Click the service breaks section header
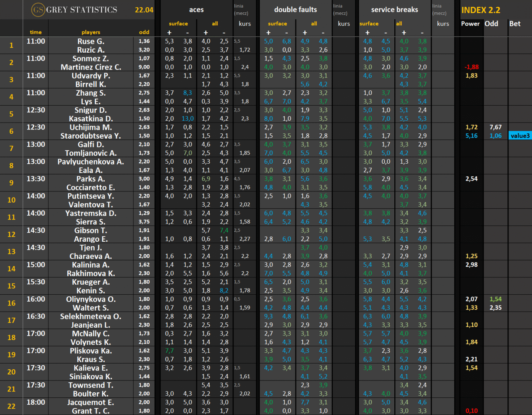 [394, 10]
